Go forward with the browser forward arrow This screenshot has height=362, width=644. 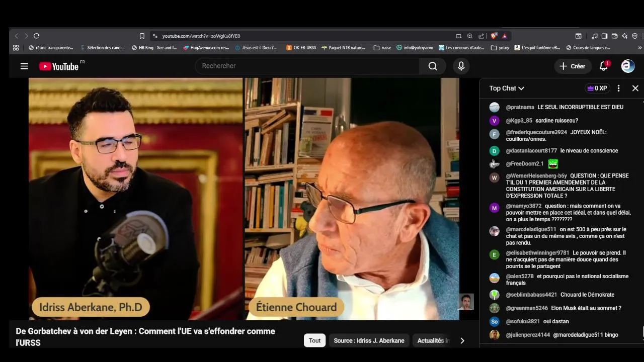(26, 36)
